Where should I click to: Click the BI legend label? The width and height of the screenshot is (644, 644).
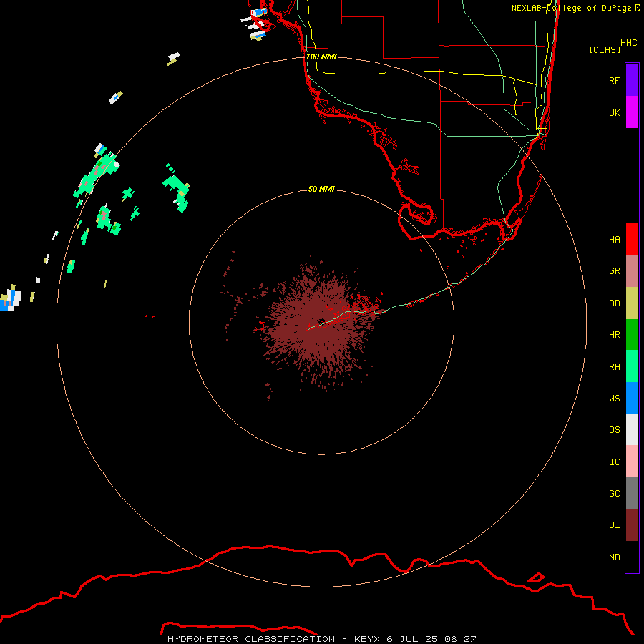(615, 525)
